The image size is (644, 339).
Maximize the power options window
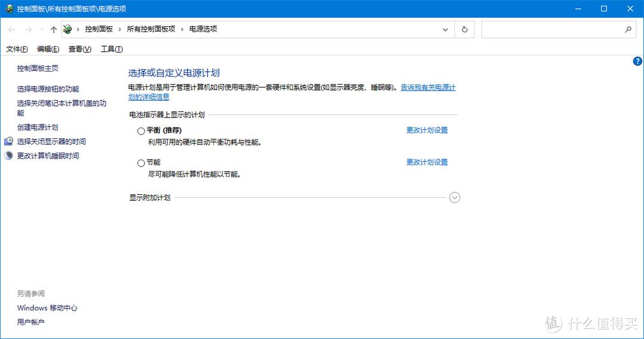tap(603, 8)
